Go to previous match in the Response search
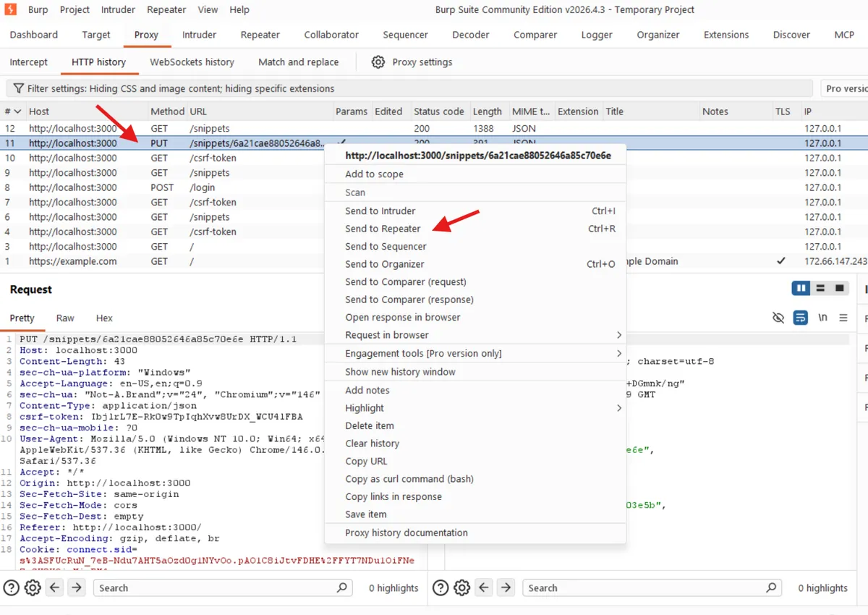The width and height of the screenshot is (868, 615). (x=485, y=588)
